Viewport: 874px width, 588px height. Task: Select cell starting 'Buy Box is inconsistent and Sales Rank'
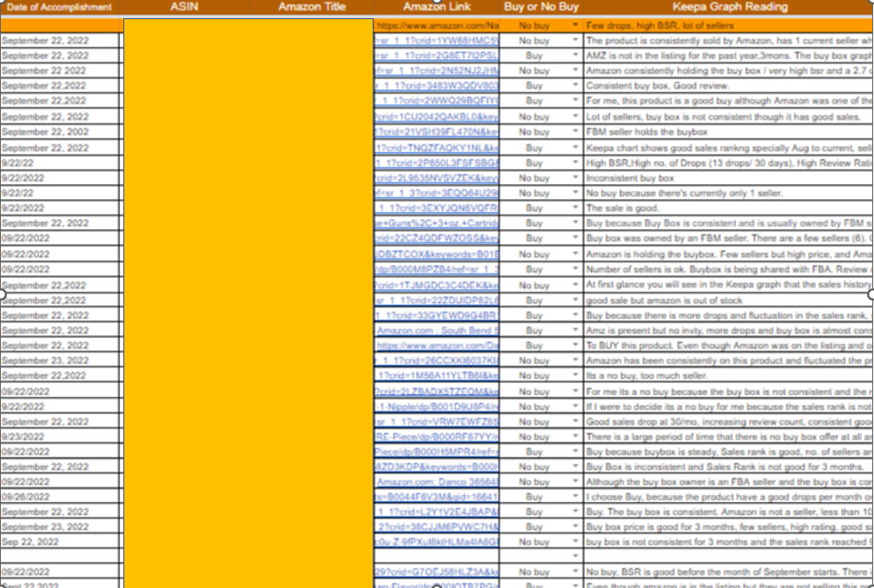click(x=729, y=466)
